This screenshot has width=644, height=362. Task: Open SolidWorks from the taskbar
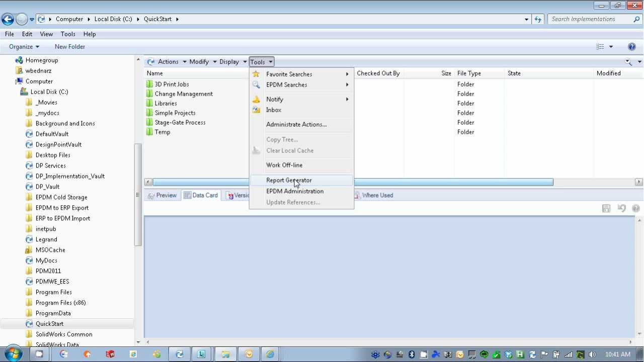[110, 354]
